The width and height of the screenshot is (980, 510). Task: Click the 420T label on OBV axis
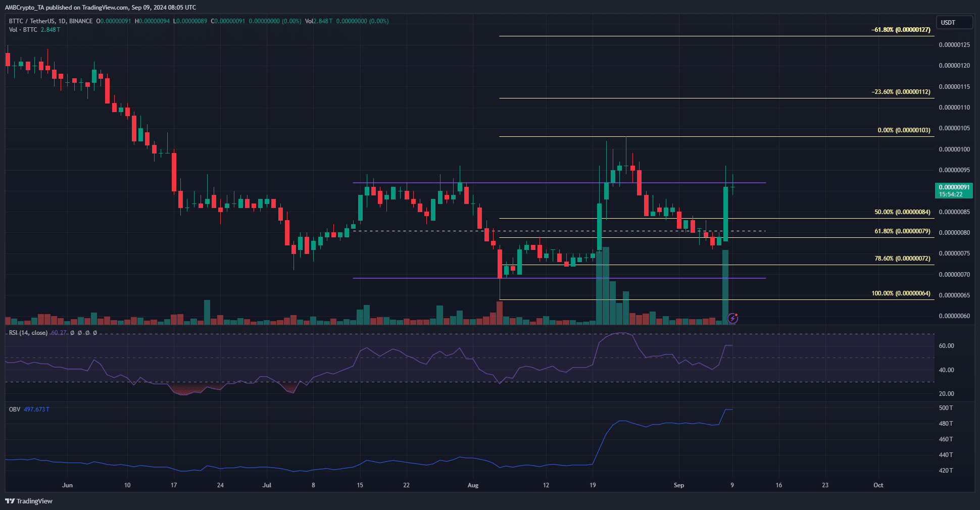946,471
